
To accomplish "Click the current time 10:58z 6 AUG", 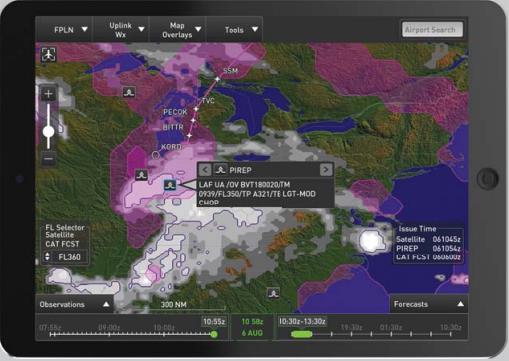I will click(x=252, y=327).
